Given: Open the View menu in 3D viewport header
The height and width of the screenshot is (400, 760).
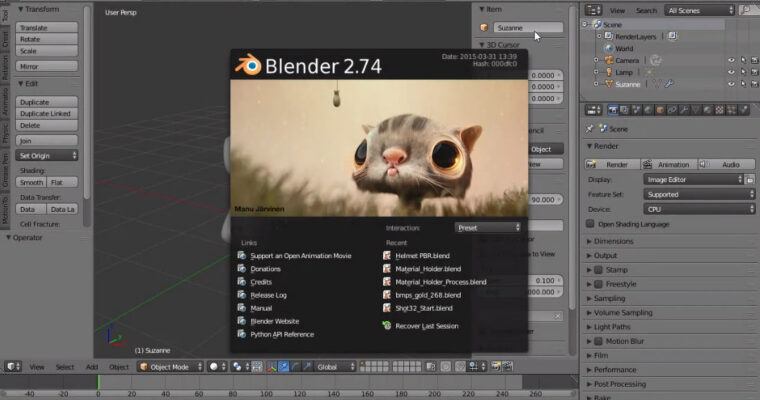Looking at the screenshot, I should point(37,367).
